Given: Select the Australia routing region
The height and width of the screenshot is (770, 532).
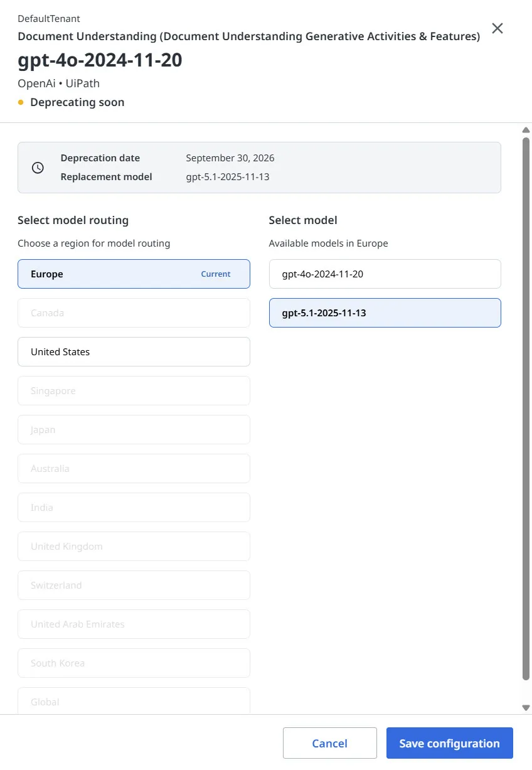Looking at the screenshot, I should pyautogui.click(x=134, y=469).
